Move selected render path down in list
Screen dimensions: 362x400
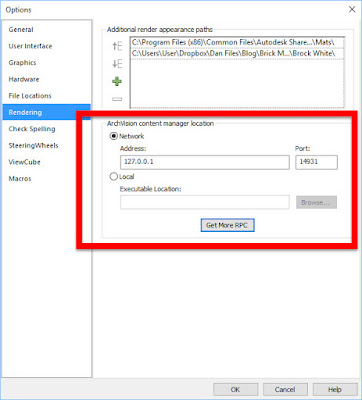[117, 63]
